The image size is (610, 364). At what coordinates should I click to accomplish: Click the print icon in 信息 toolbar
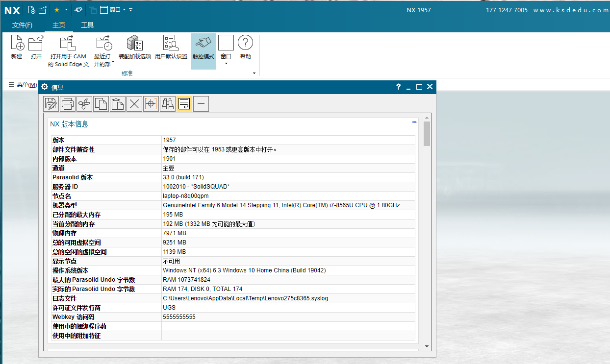68,103
